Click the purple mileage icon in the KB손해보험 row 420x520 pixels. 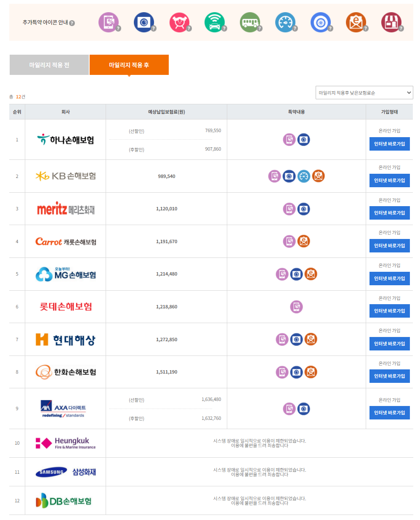pyautogui.click(x=274, y=176)
